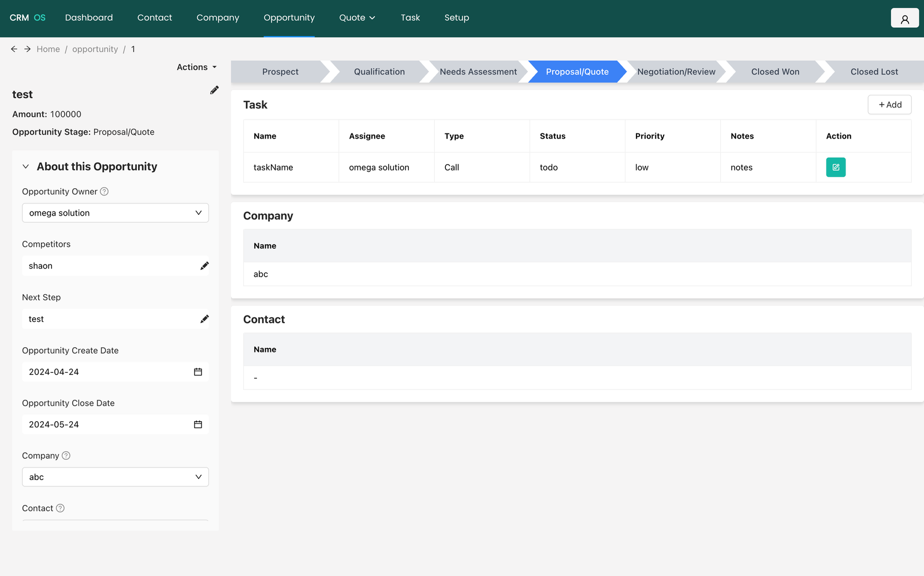Image resolution: width=924 pixels, height=576 pixels.
Task: Click the Add task button
Action: pos(889,105)
